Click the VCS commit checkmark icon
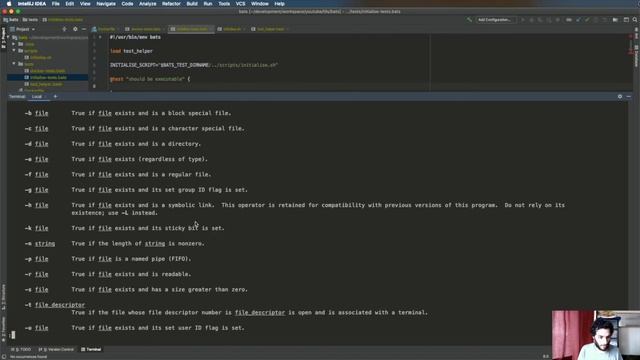 click(587, 20)
